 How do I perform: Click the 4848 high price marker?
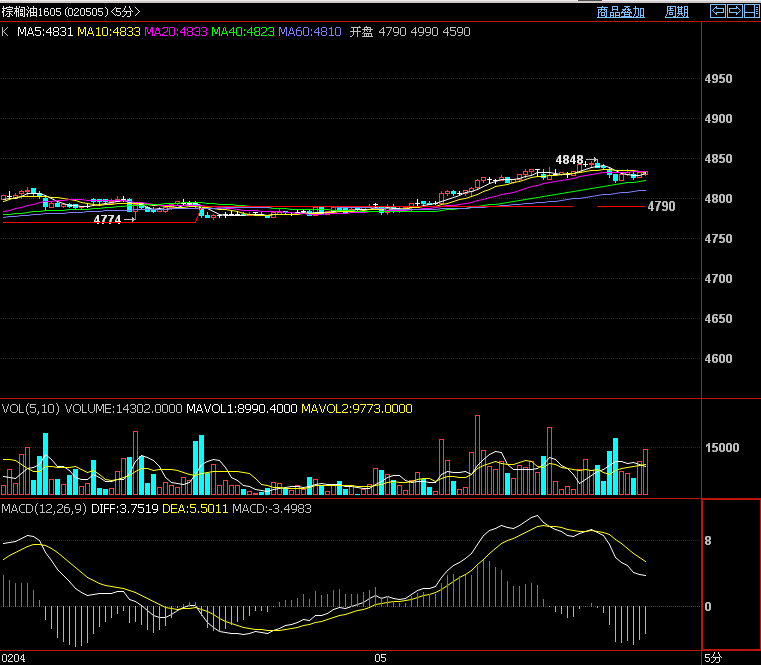(x=570, y=160)
